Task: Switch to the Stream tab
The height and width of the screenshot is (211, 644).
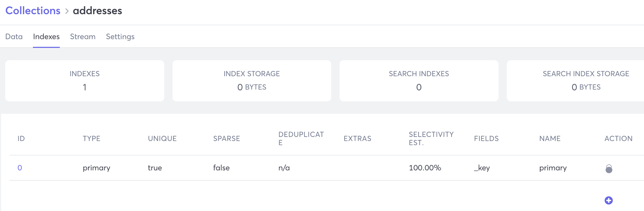Action: pyautogui.click(x=82, y=37)
